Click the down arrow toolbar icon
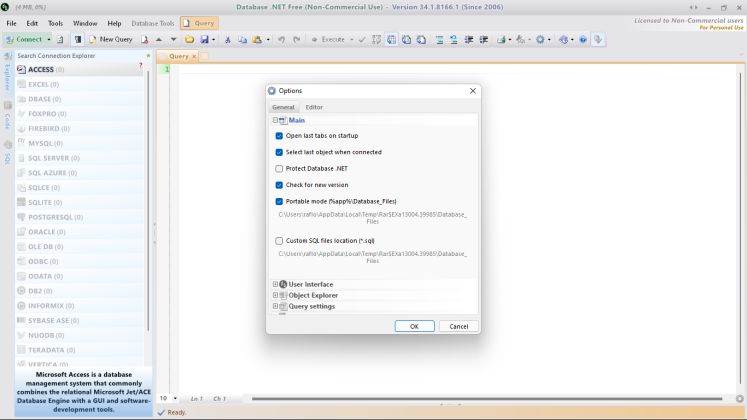Image resolution: width=747 pixels, height=420 pixels. tap(173, 40)
